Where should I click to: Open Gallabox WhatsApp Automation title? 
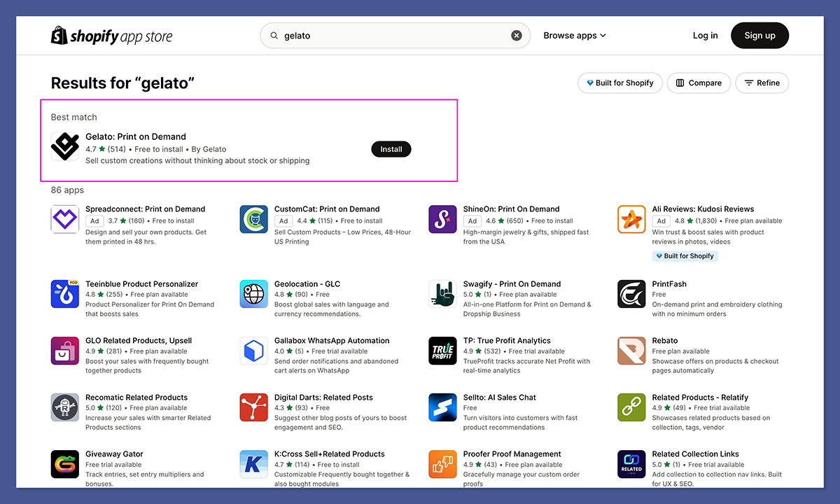click(332, 340)
